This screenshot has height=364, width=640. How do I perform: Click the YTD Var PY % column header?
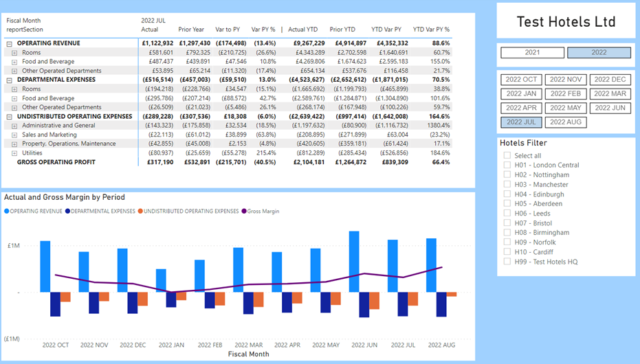(x=431, y=30)
